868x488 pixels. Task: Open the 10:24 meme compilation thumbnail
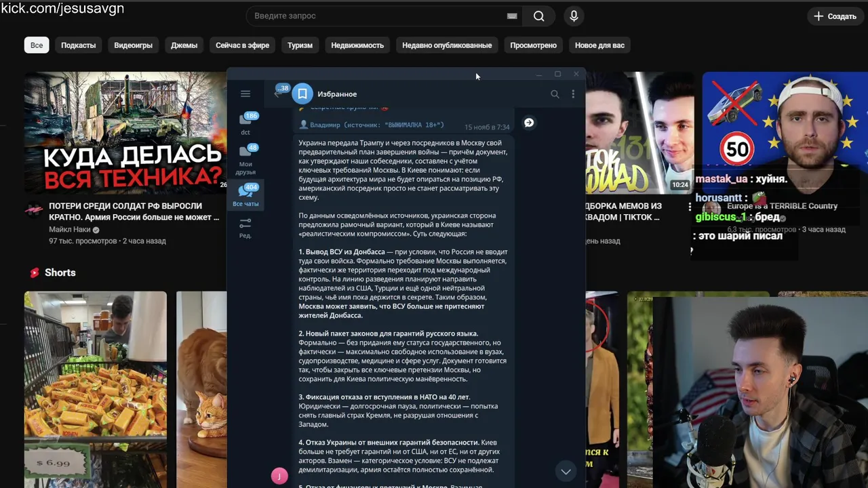pyautogui.click(x=639, y=132)
